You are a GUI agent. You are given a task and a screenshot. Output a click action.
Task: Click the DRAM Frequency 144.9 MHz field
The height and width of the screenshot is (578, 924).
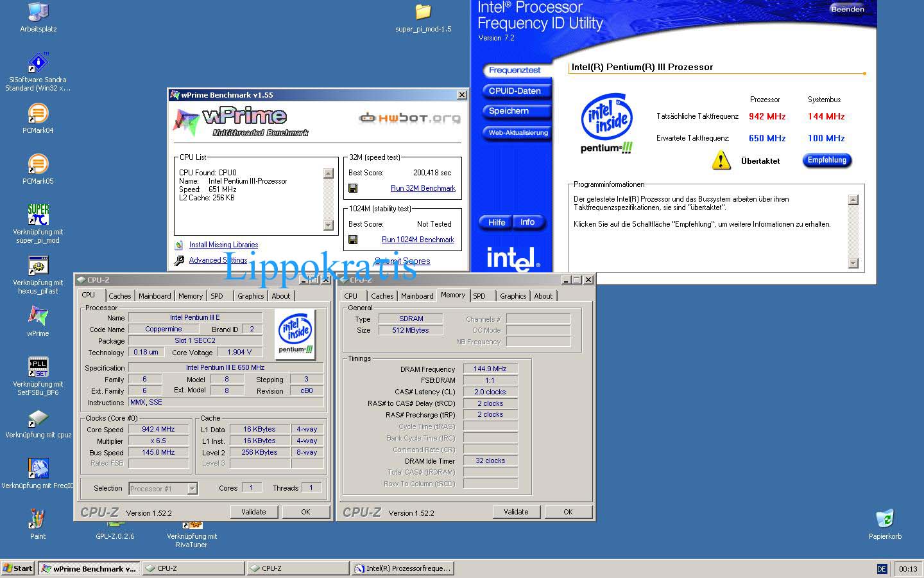pos(490,369)
